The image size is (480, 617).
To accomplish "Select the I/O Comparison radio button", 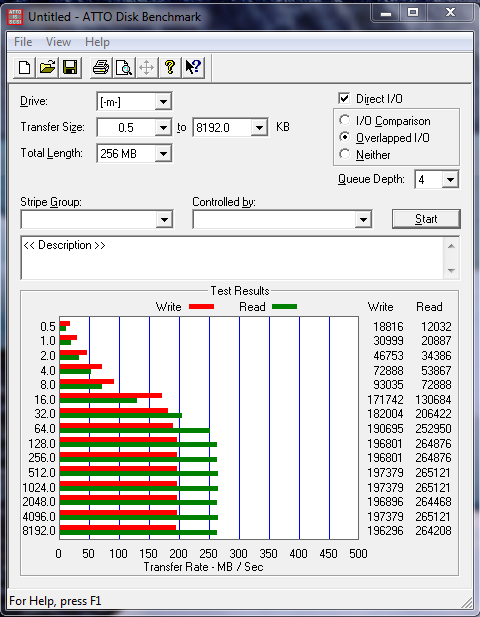I will tap(344, 120).
